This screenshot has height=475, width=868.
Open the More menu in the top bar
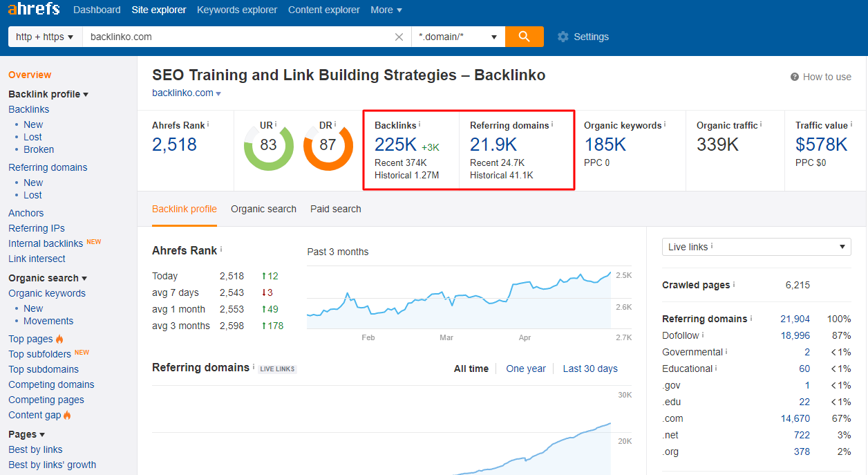coord(386,10)
